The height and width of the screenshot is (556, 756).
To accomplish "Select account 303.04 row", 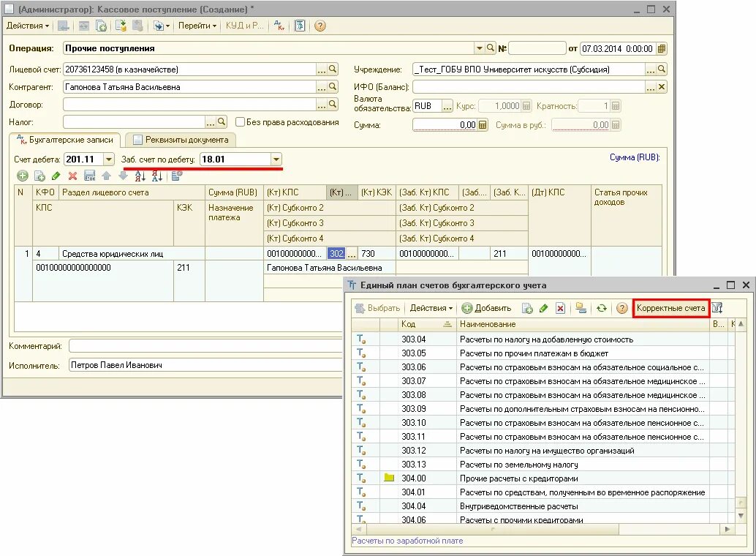I will tap(530, 339).
